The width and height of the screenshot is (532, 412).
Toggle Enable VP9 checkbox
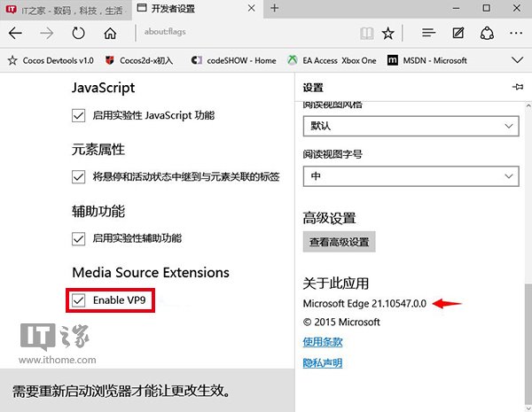click(x=78, y=300)
